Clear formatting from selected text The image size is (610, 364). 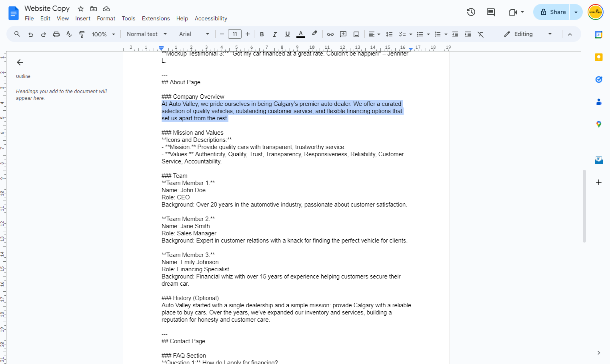click(x=481, y=34)
